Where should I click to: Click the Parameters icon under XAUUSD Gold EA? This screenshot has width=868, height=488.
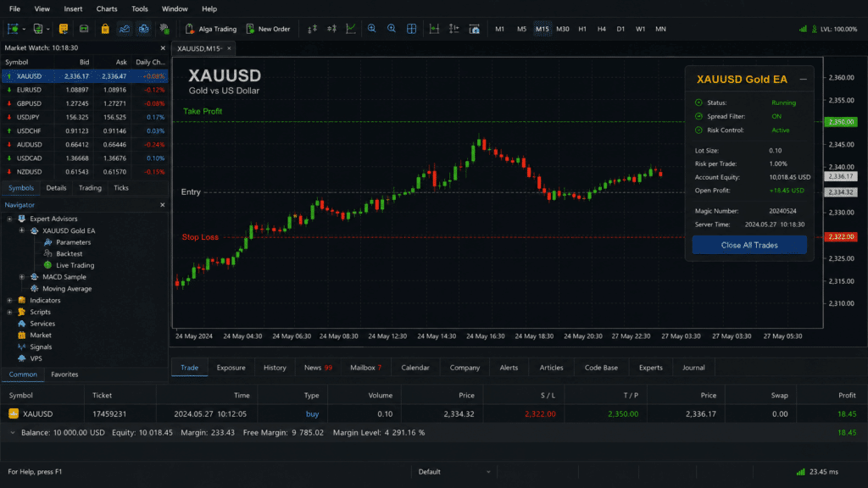48,242
